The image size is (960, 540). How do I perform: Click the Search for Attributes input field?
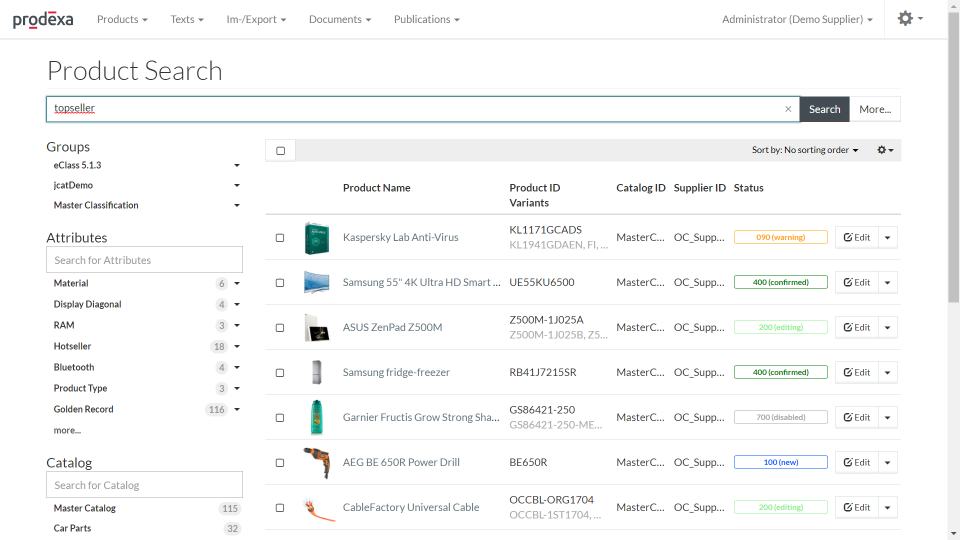[x=144, y=260]
